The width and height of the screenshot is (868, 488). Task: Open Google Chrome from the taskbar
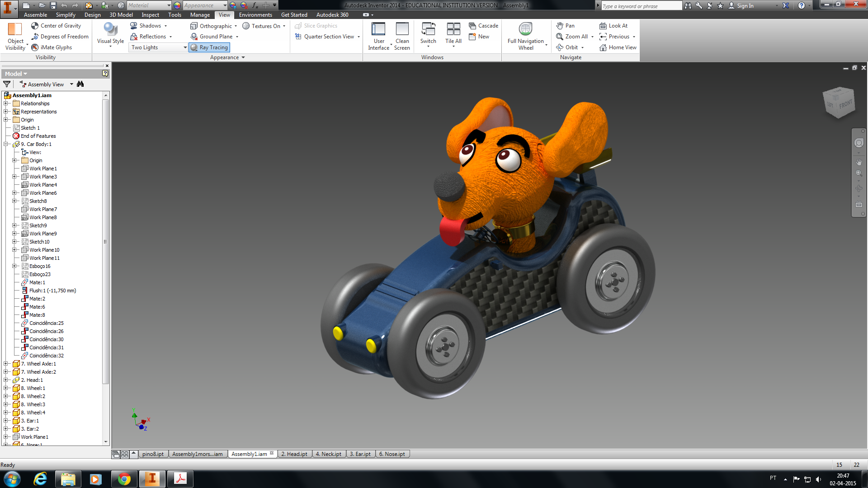pyautogui.click(x=124, y=479)
